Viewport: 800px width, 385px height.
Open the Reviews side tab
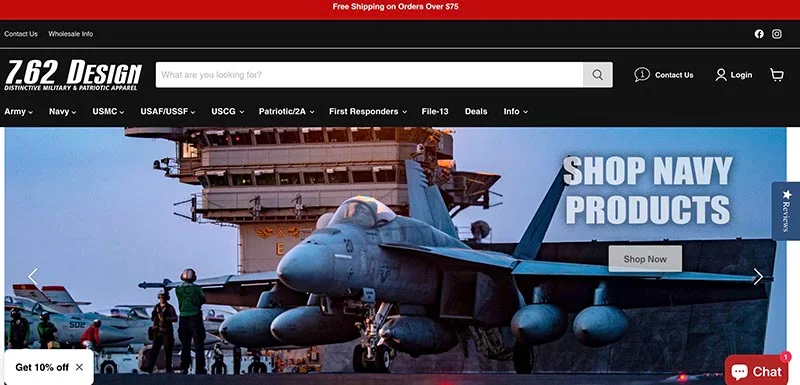(x=786, y=211)
